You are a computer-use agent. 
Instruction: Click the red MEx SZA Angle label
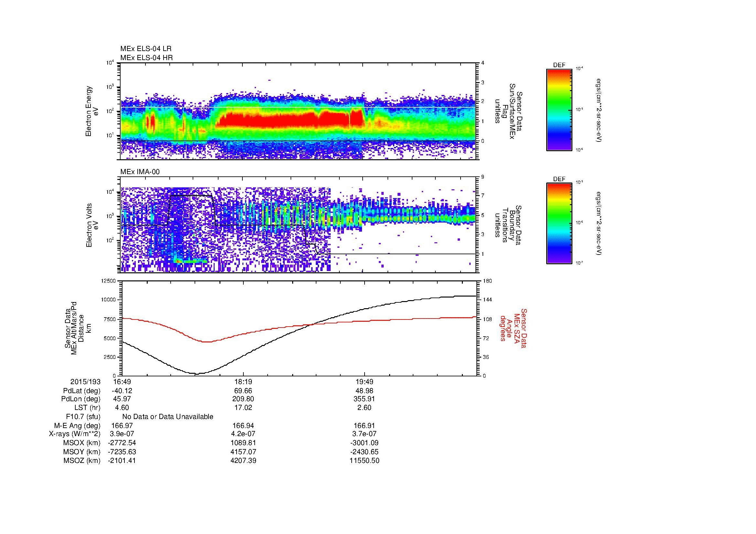[513, 328]
